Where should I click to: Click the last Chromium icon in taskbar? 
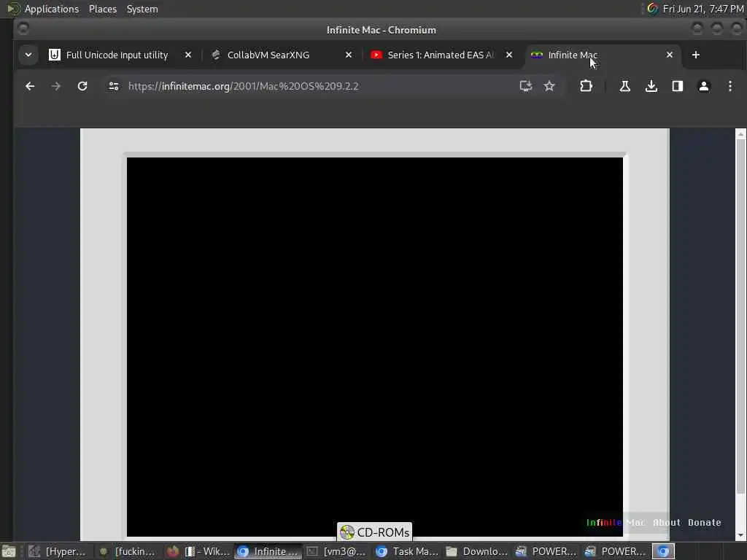pos(663,551)
